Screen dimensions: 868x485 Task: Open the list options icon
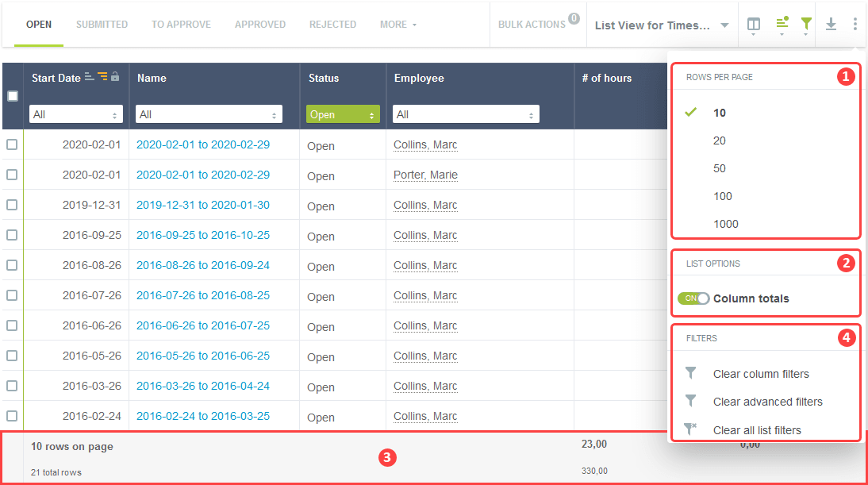tap(782, 23)
